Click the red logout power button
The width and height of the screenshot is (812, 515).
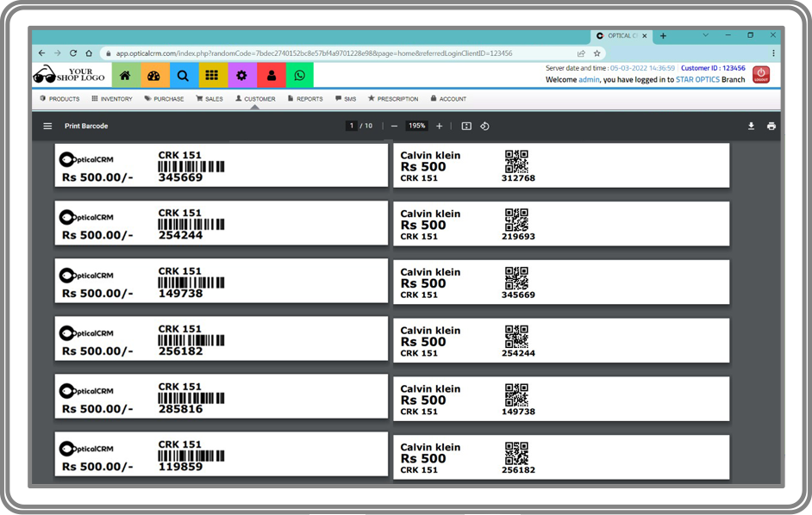761,75
